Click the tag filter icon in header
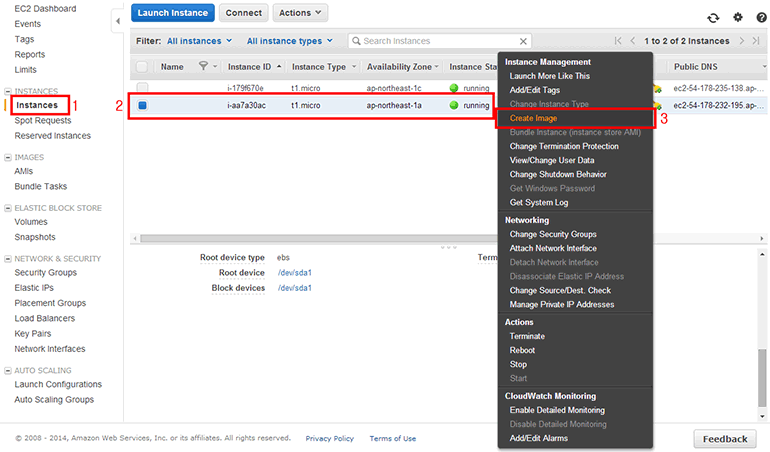 (204, 67)
